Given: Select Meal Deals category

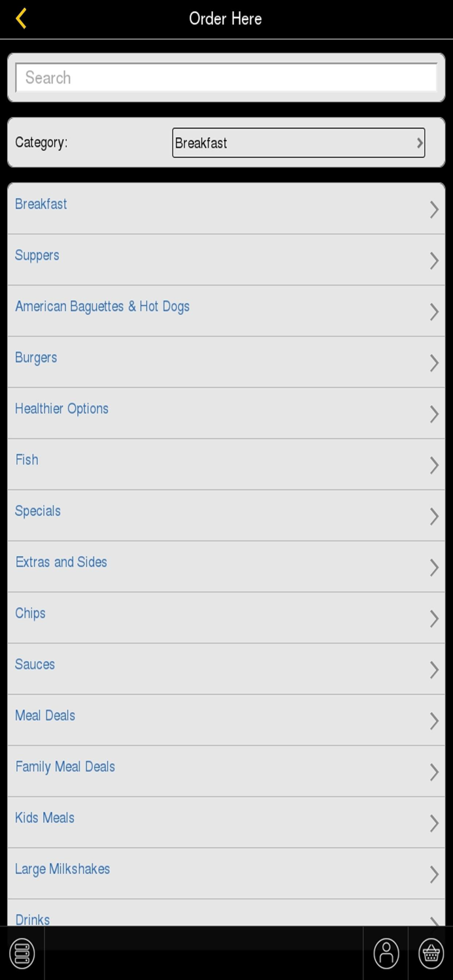Looking at the screenshot, I should [45, 715].
